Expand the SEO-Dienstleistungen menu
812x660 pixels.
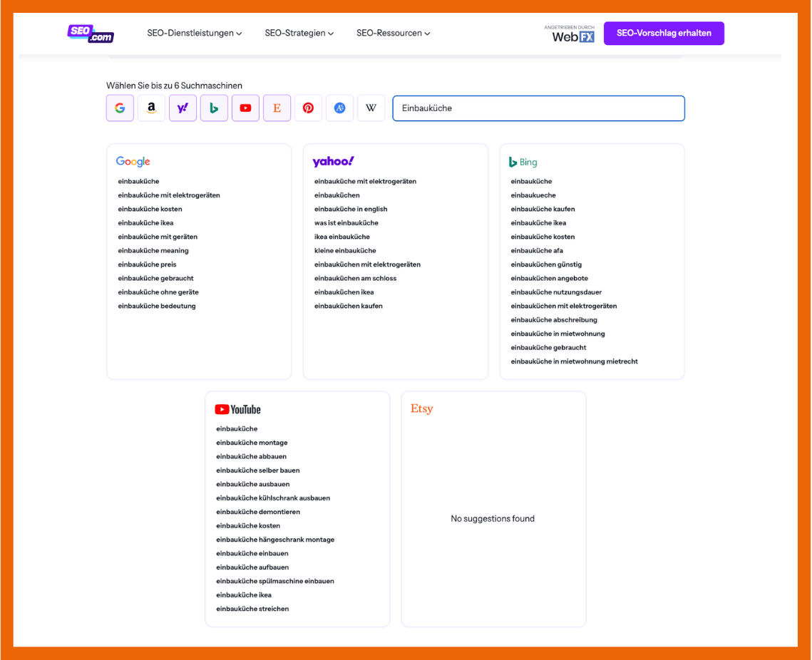[194, 33]
